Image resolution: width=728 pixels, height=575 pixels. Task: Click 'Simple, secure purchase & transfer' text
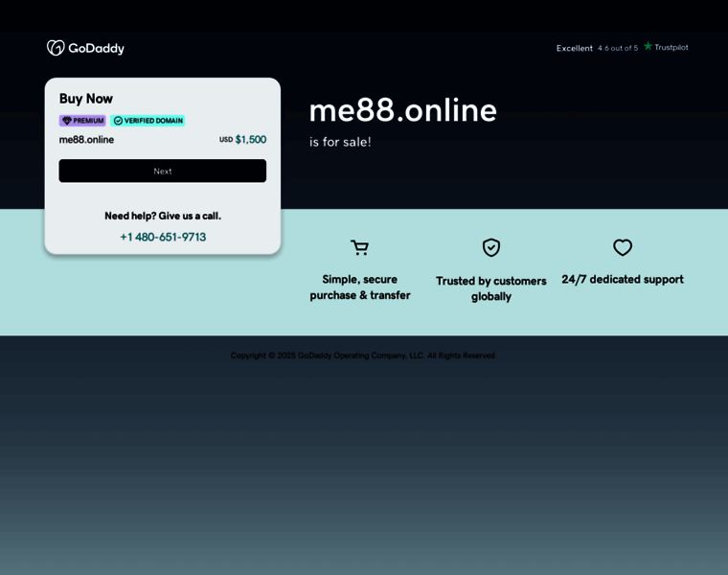pos(360,287)
